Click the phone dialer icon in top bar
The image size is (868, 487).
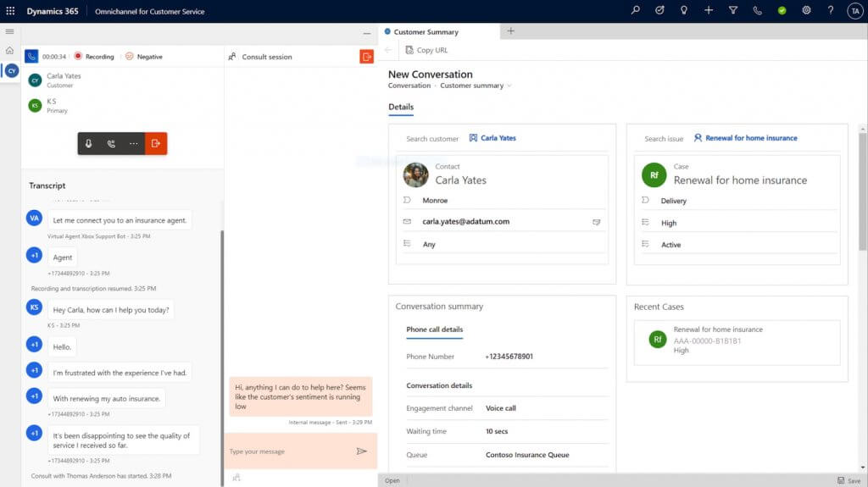click(x=757, y=10)
